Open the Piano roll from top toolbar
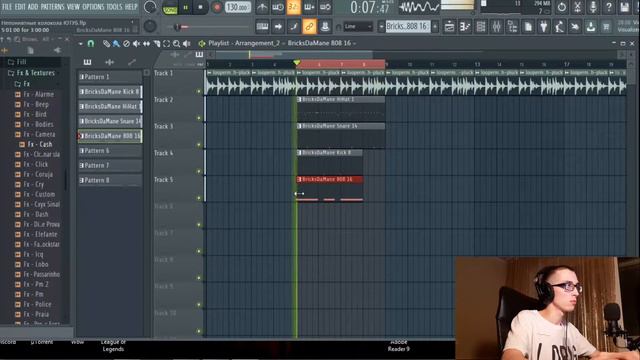The width and height of the screenshot is (640, 360). pos(465,27)
